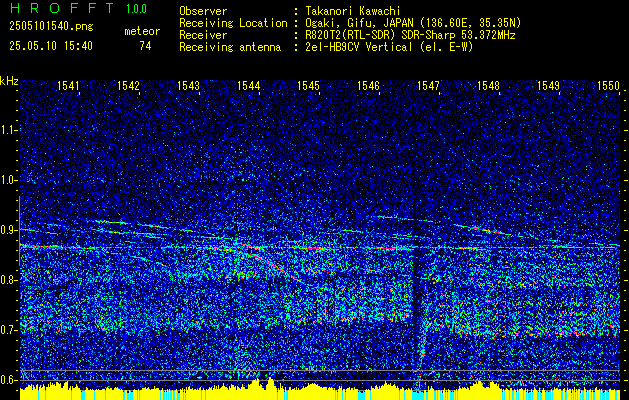Click the 1.0 kHz axis label

(x=8, y=181)
